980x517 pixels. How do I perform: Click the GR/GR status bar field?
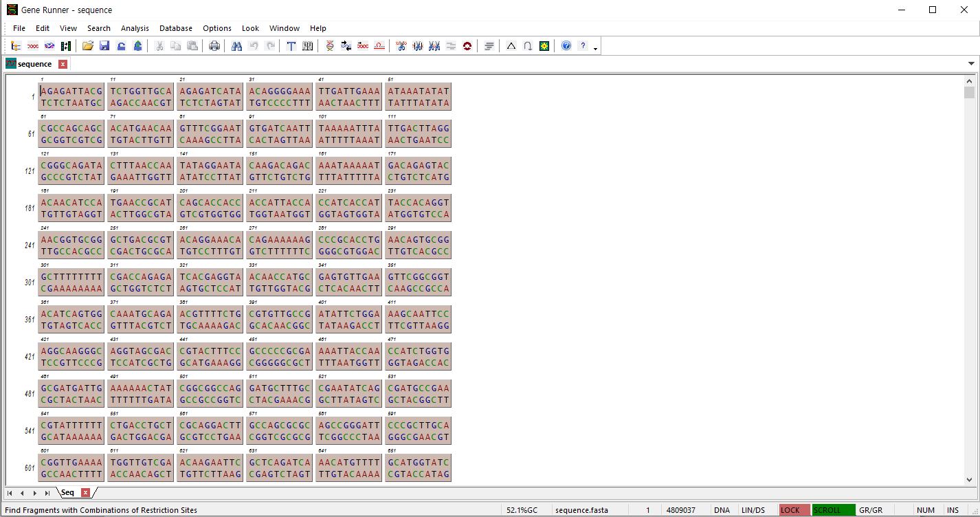pyautogui.click(x=871, y=510)
